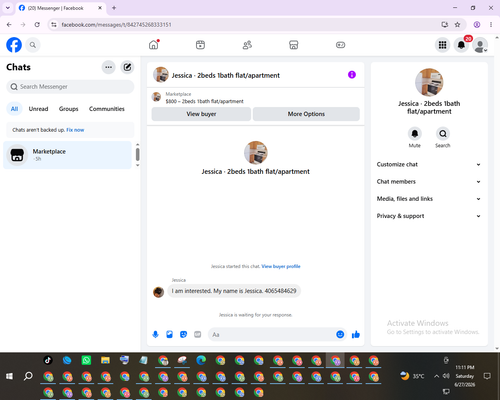This screenshot has height=400, width=500.
Task: Click the View buyer button
Action: 201,114
